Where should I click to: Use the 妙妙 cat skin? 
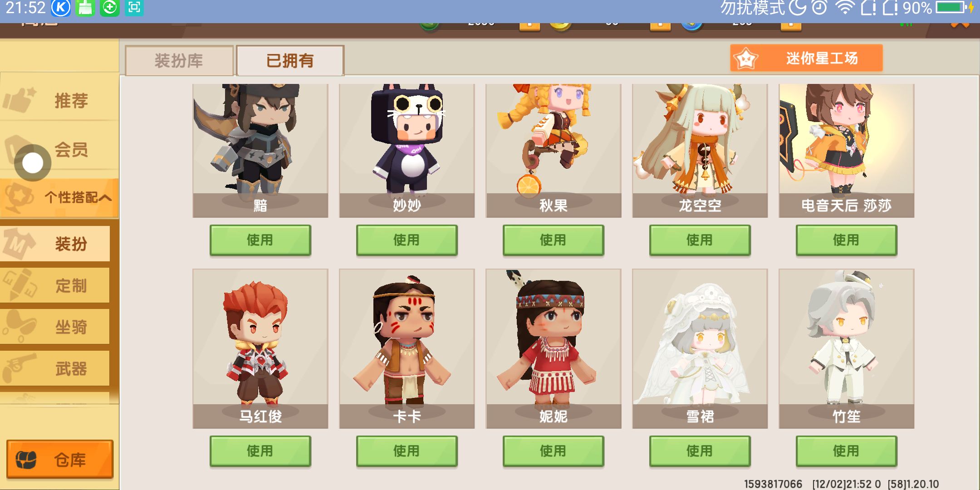(x=407, y=240)
